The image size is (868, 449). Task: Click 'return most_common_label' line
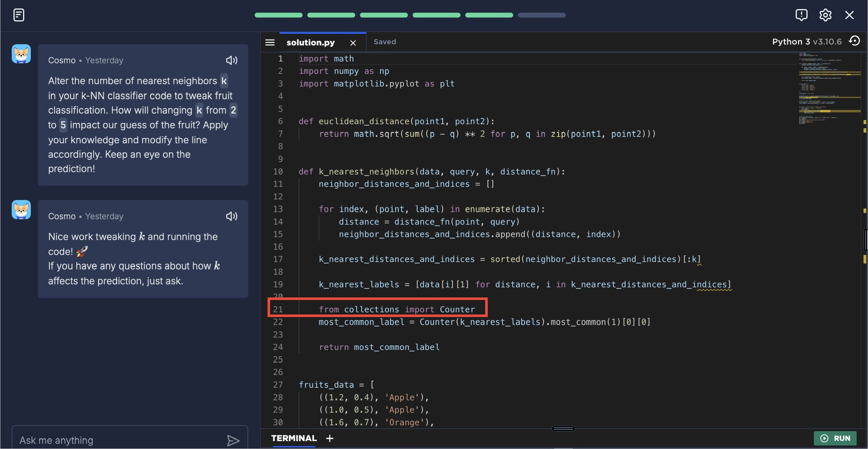coord(379,347)
